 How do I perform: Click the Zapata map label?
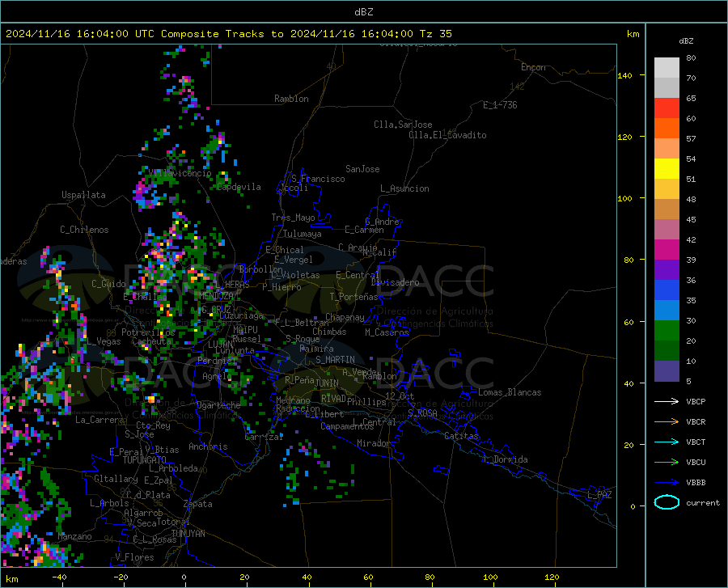click(x=198, y=504)
